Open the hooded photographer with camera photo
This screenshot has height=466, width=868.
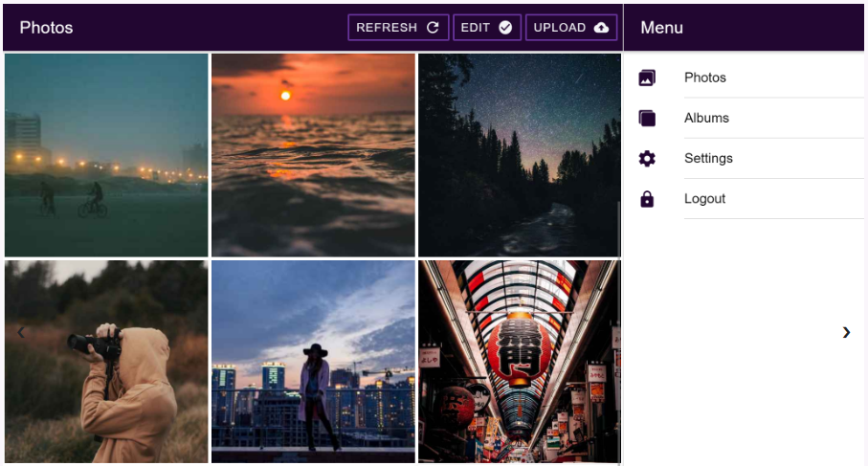pyautogui.click(x=106, y=362)
